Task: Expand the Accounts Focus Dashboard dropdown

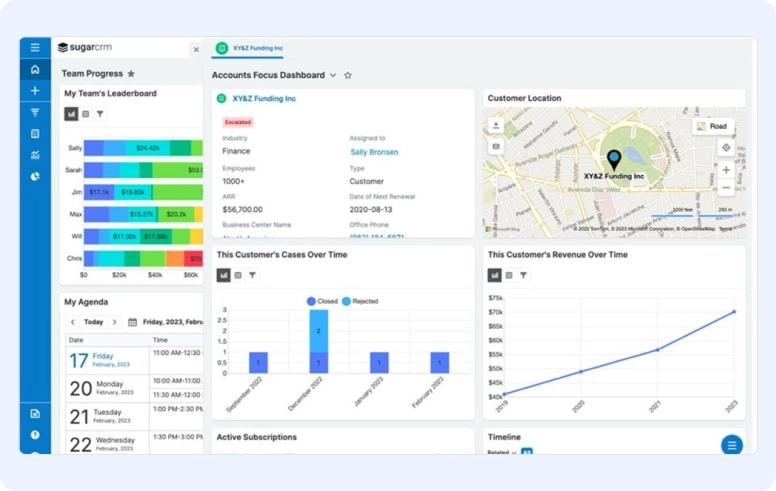Action: tap(333, 75)
